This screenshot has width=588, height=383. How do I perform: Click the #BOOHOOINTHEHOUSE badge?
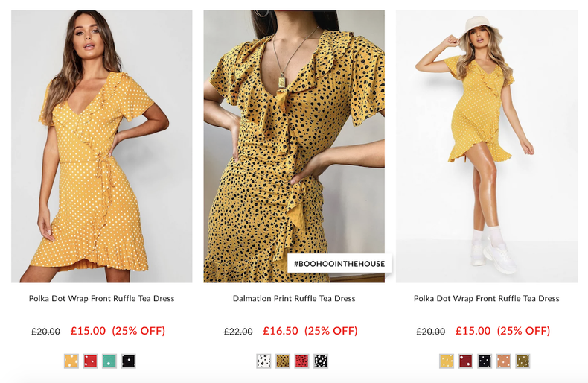339,263
